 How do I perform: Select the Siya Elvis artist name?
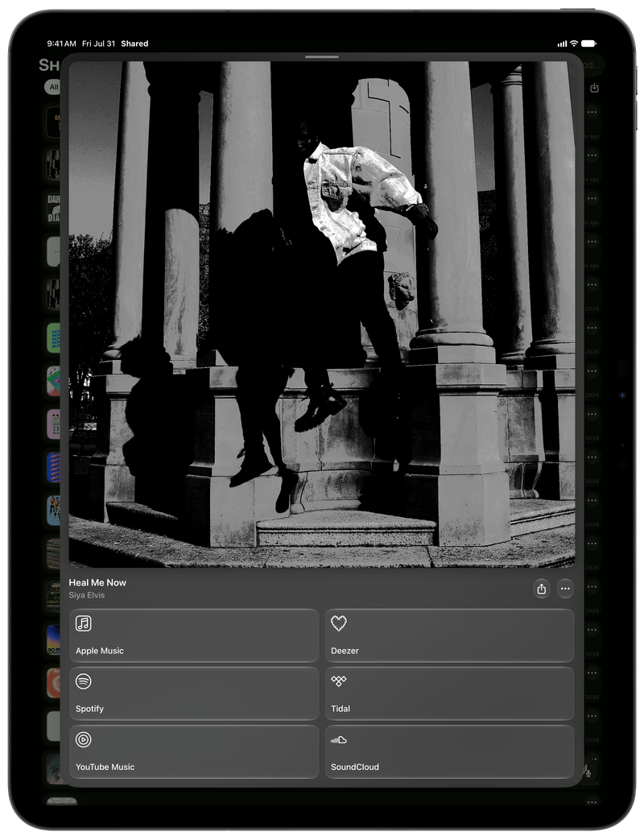[87, 595]
